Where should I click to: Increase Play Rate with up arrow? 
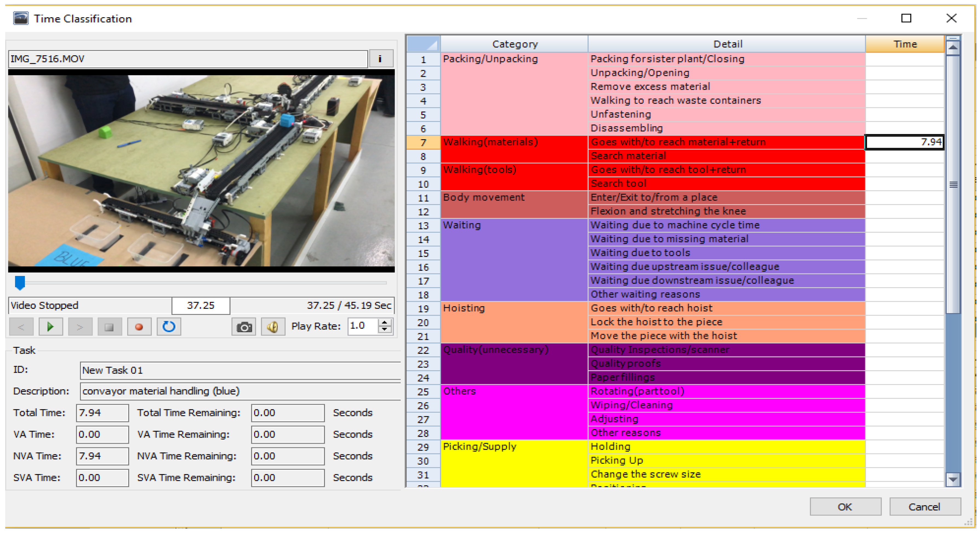pos(384,322)
